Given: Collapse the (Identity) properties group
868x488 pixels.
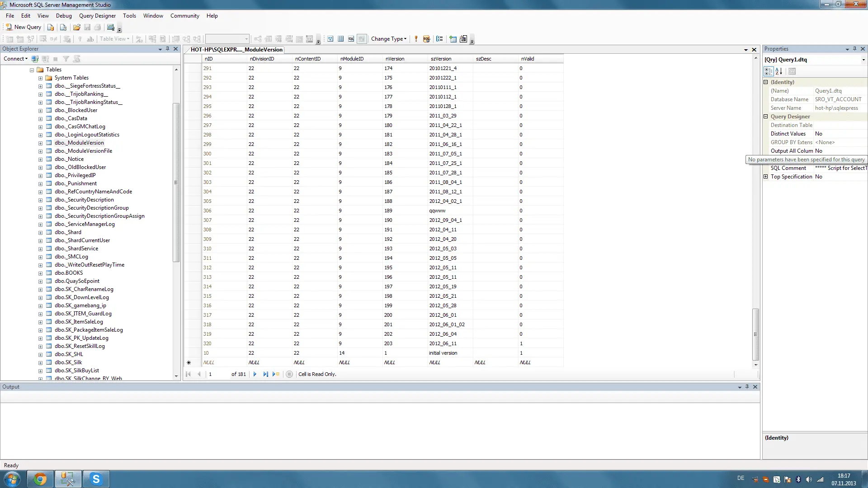Looking at the screenshot, I should [x=766, y=82].
